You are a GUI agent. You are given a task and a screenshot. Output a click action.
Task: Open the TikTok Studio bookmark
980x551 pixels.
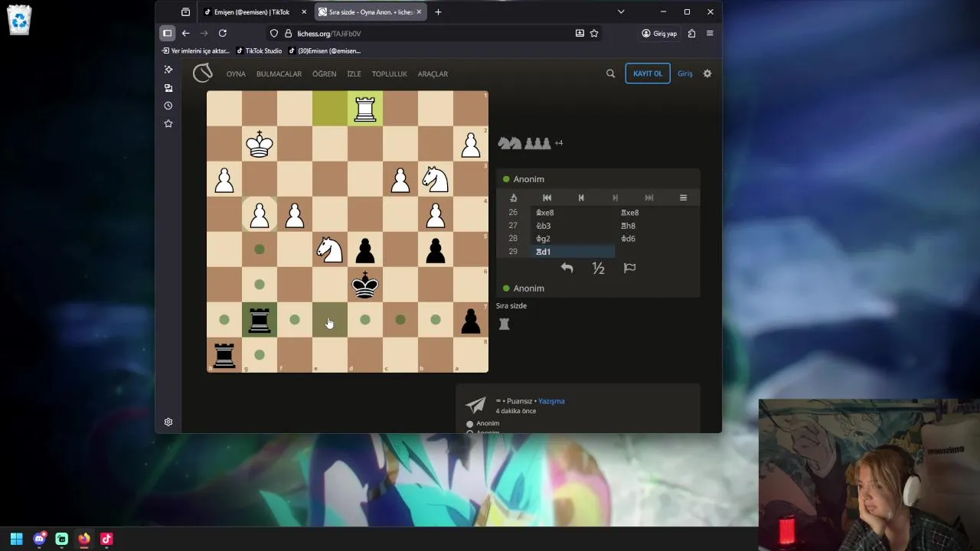259,51
